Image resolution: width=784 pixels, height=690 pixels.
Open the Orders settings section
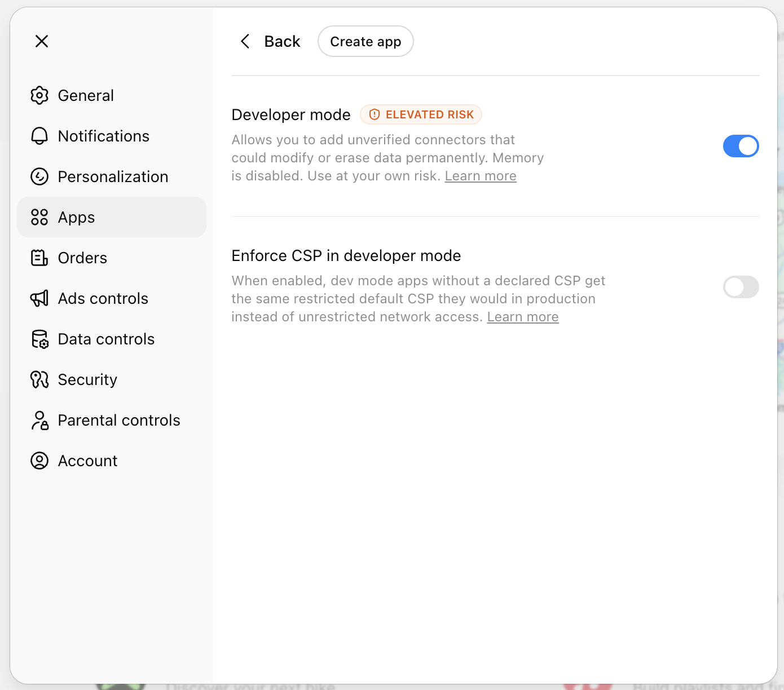click(x=82, y=258)
